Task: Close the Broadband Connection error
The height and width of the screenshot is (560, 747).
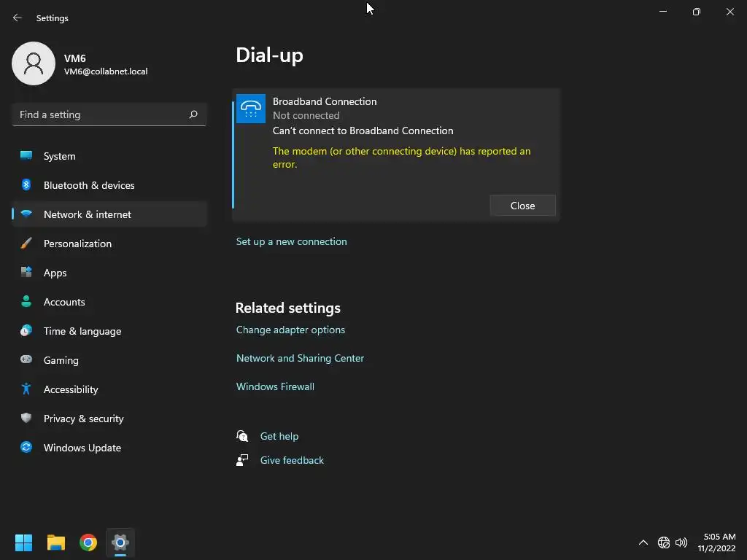Action: click(x=522, y=206)
